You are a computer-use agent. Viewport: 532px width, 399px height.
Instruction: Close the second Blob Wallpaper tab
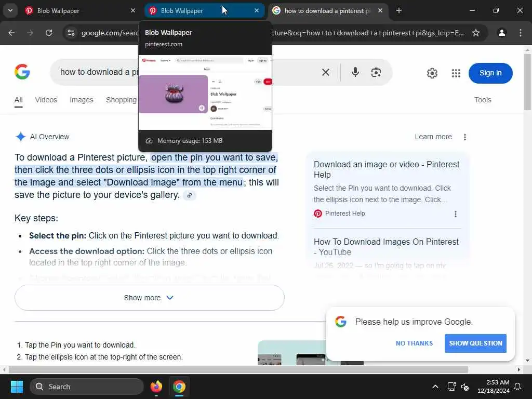[x=257, y=10]
